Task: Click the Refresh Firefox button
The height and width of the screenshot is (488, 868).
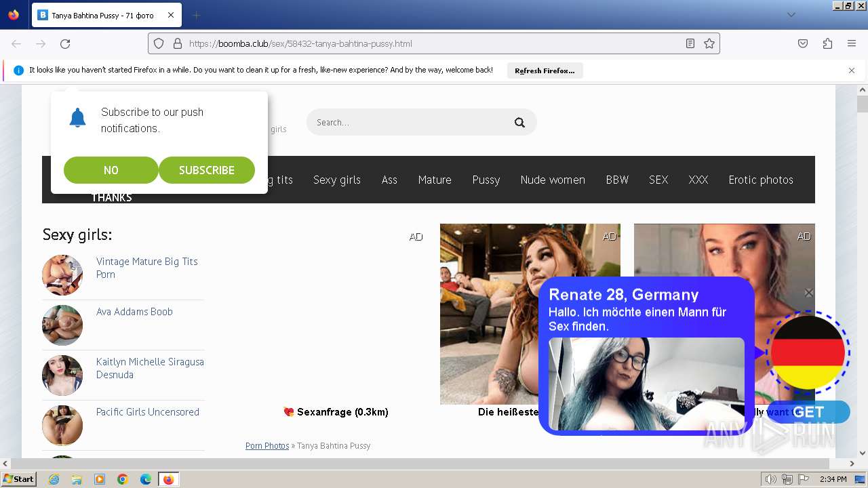Action: click(x=545, y=70)
